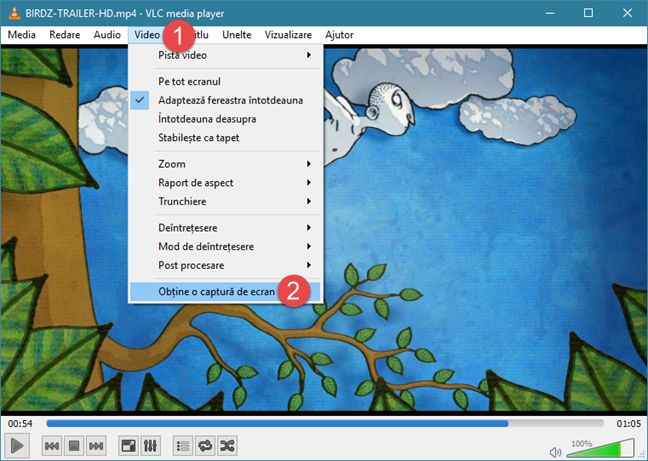Skip to previous media track
The height and width of the screenshot is (461, 648).
coord(52,446)
